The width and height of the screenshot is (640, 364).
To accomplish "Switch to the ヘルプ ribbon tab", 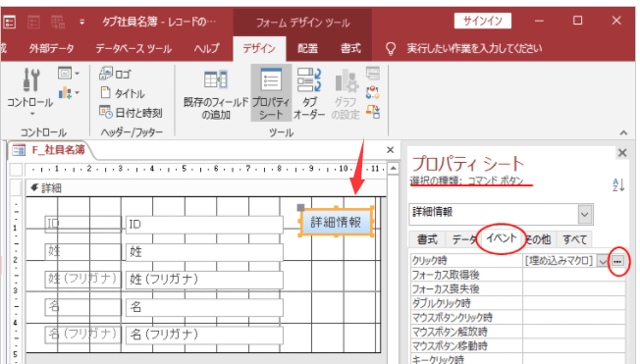I will (x=206, y=48).
